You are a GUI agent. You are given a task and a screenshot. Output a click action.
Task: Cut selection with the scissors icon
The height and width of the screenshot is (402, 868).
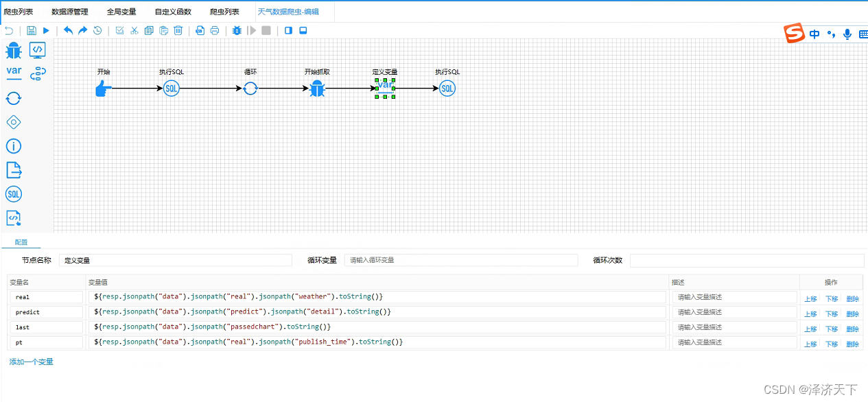pos(134,31)
